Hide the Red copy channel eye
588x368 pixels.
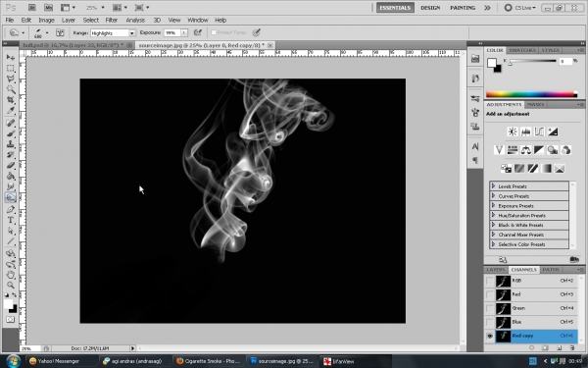point(489,336)
